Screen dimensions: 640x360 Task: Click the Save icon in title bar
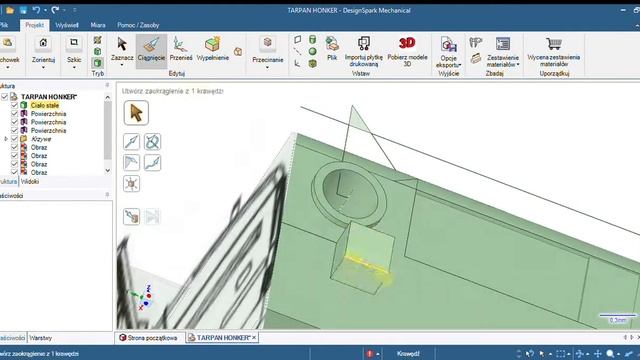click(23, 10)
